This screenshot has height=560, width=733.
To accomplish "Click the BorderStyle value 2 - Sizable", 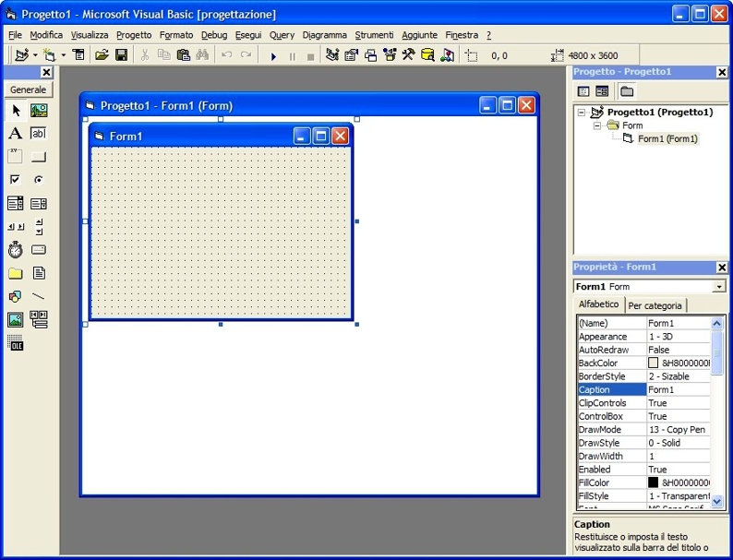I will 669,376.
